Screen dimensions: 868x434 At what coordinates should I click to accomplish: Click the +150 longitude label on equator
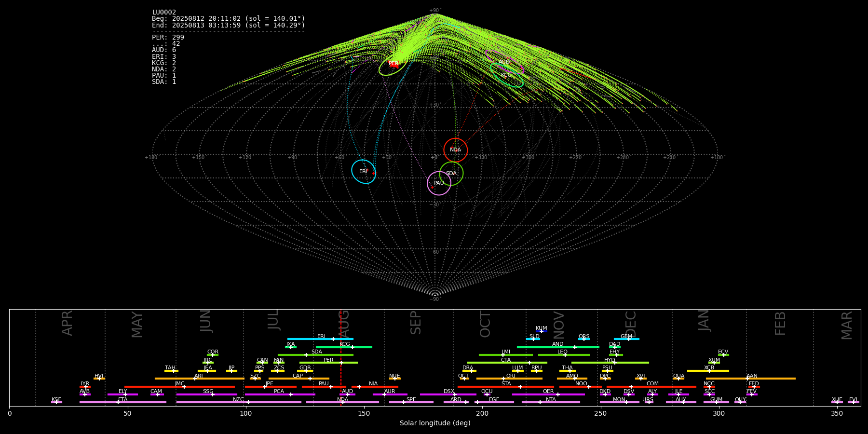click(x=198, y=158)
